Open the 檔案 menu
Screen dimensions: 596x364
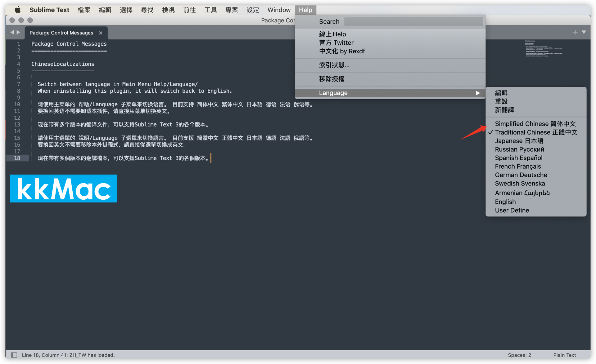tap(84, 10)
